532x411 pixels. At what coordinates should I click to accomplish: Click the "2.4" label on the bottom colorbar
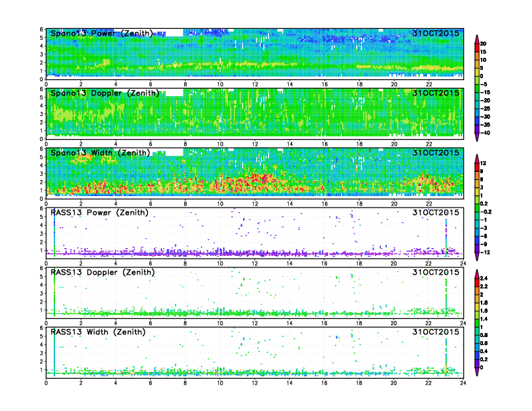click(x=484, y=279)
